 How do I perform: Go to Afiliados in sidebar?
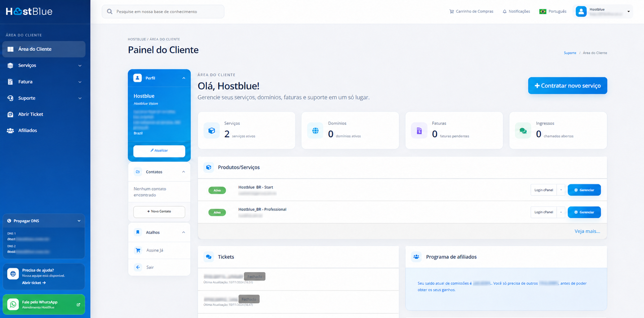pyautogui.click(x=44, y=130)
